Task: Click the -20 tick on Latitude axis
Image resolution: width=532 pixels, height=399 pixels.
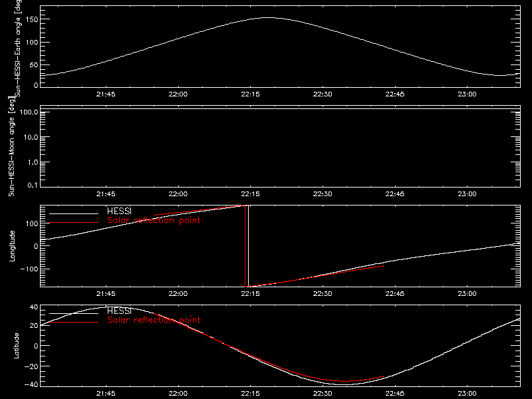Action: 31,366
